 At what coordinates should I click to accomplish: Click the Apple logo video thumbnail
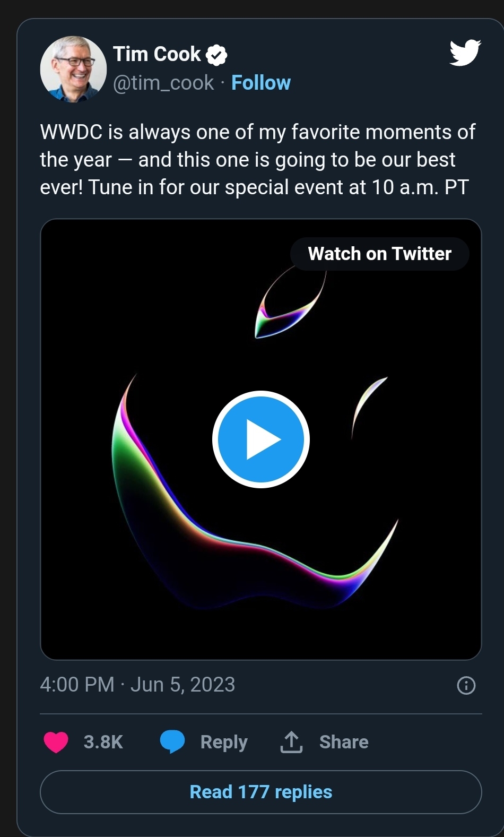(261, 439)
